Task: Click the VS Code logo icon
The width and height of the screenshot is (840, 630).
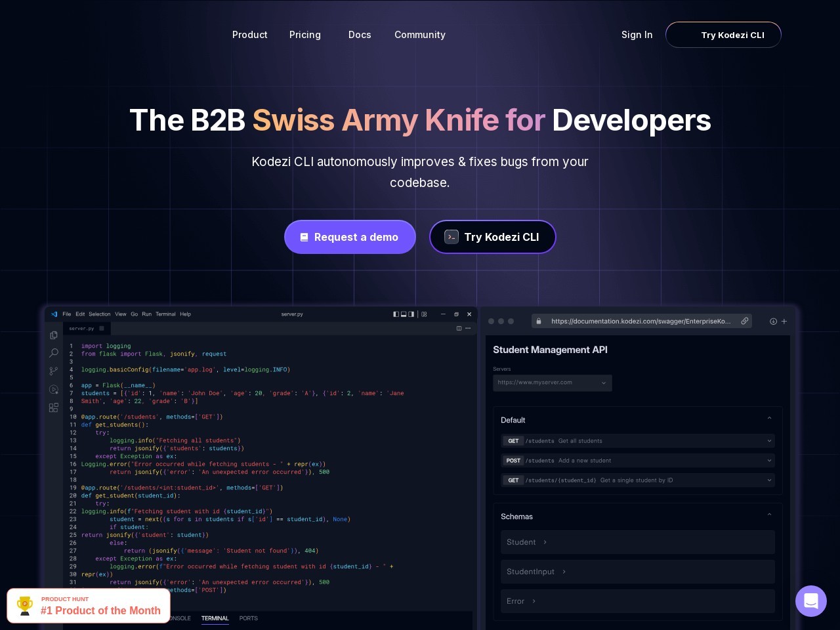Action: (54, 314)
